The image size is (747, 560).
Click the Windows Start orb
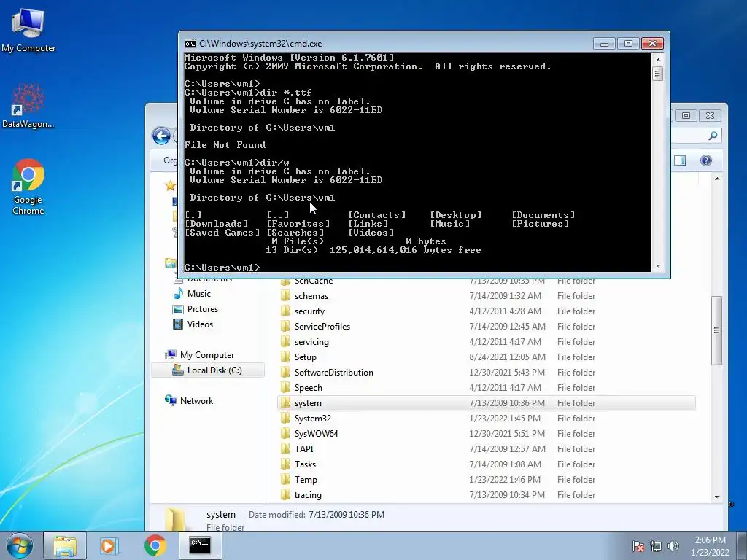[x=20, y=545]
